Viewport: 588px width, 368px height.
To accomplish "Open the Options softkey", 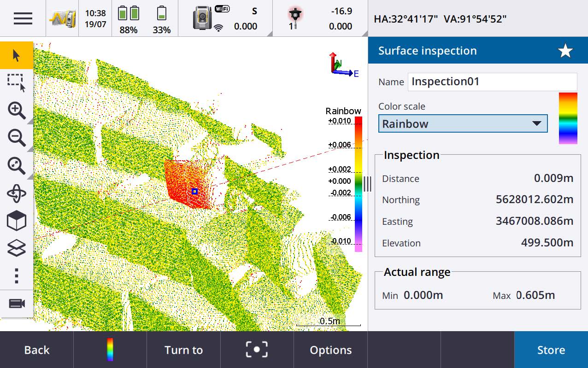I will (x=330, y=350).
